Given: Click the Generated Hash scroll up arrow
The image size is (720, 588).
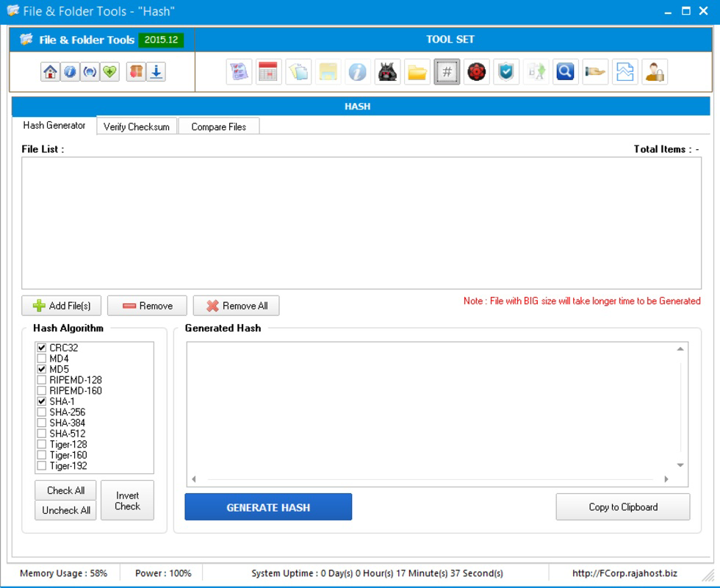Looking at the screenshot, I should click(680, 349).
